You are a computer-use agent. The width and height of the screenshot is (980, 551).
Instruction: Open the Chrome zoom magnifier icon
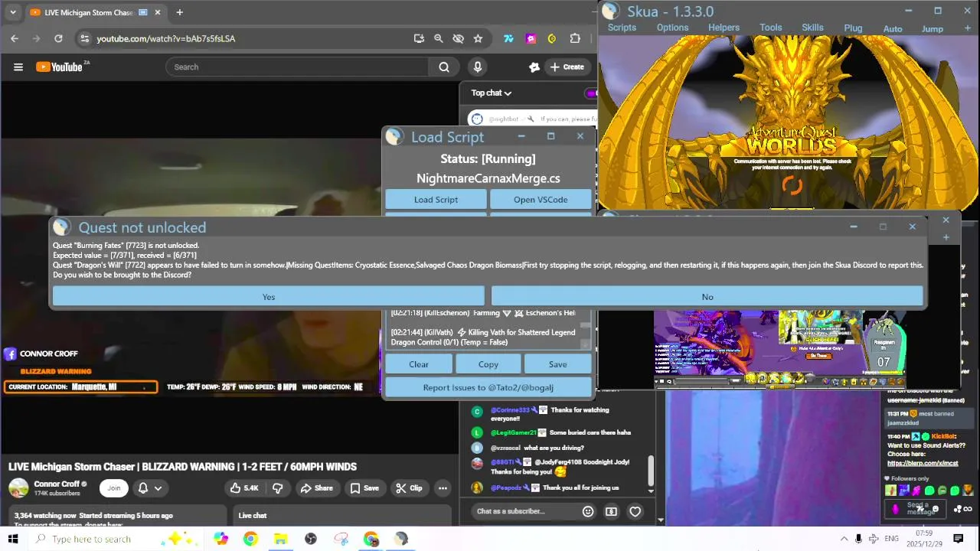pyautogui.click(x=438, y=38)
